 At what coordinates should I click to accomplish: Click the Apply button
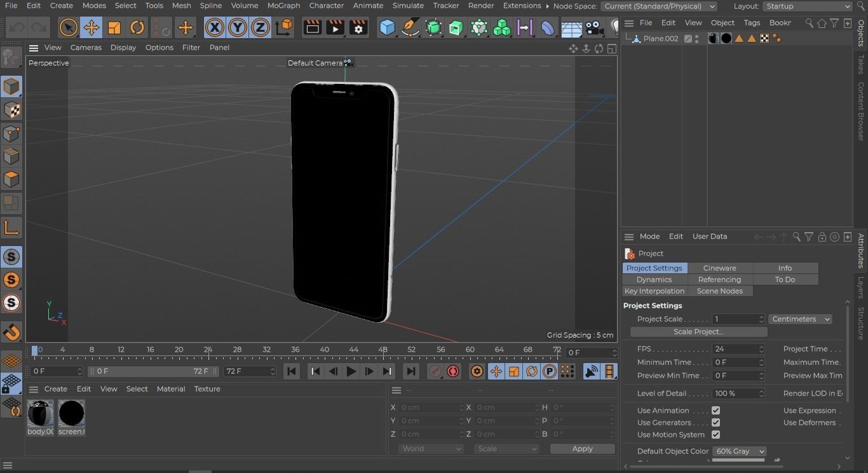(x=582, y=449)
